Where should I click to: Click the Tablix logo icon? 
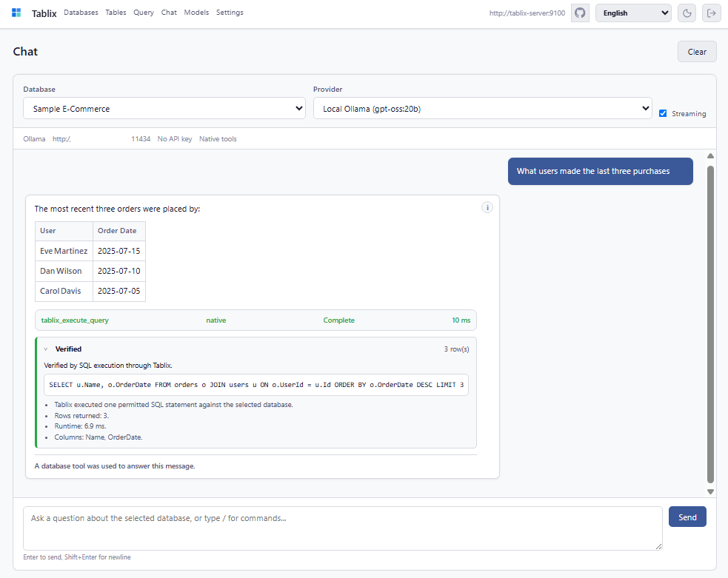pyautogui.click(x=17, y=13)
